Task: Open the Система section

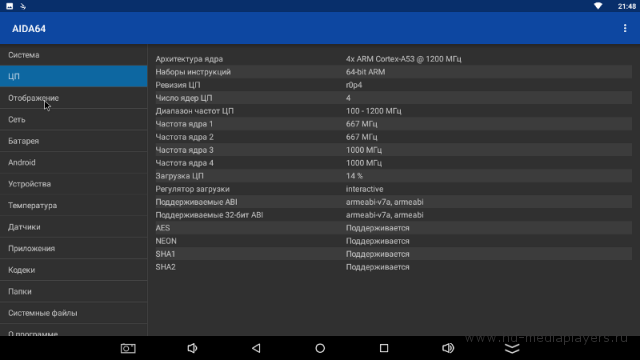Action: (73, 55)
